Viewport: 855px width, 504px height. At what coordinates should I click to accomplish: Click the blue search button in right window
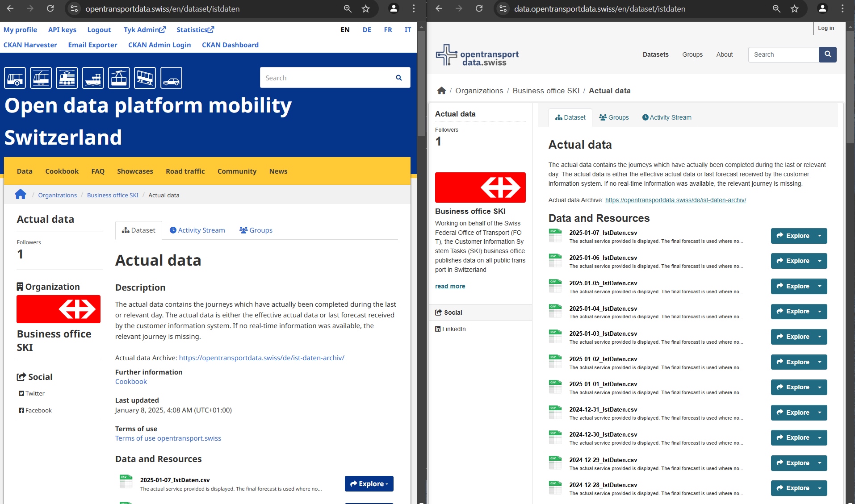[828, 54]
